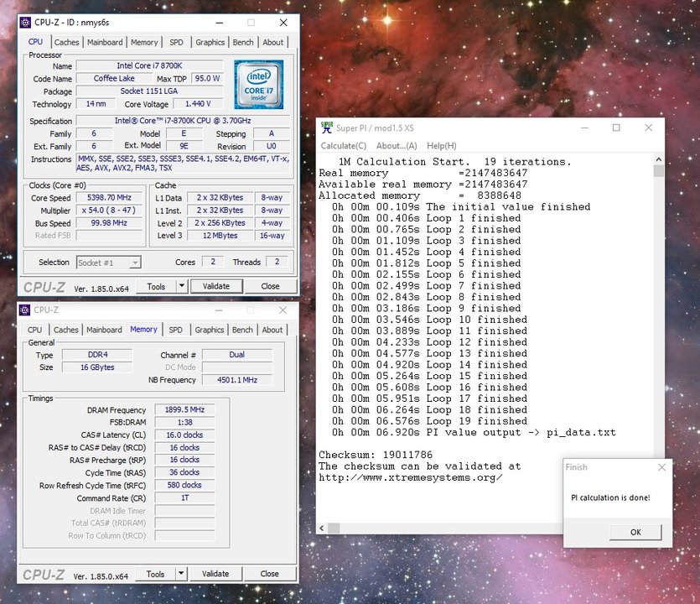The image size is (700, 604).
Task: Click the Bus Speed value 99.98 MHz
Action: tap(109, 222)
